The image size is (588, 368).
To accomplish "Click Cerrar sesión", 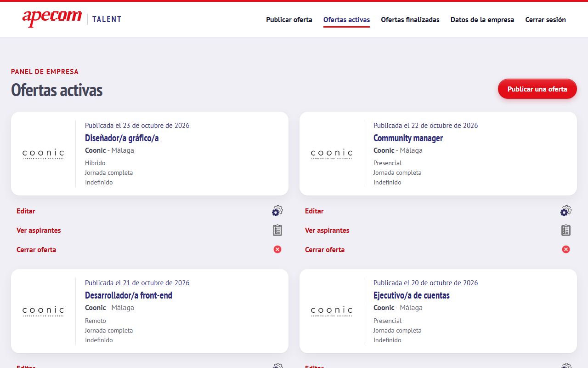I will pyautogui.click(x=545, y=20).
